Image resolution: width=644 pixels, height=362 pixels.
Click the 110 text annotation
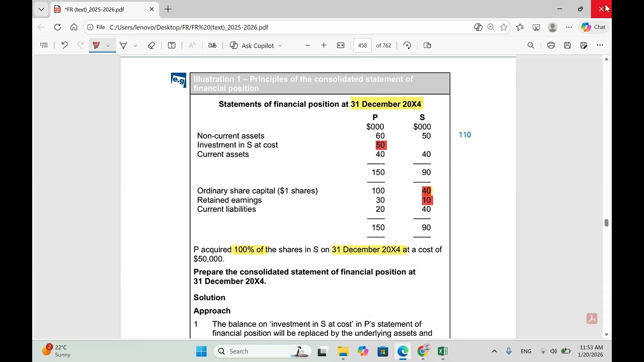465,135
